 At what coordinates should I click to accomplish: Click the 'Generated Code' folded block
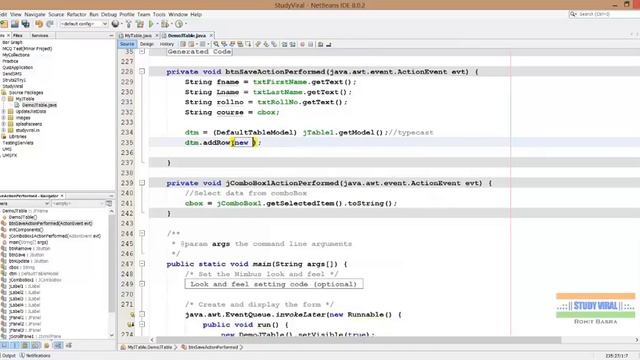click(199, 51)
